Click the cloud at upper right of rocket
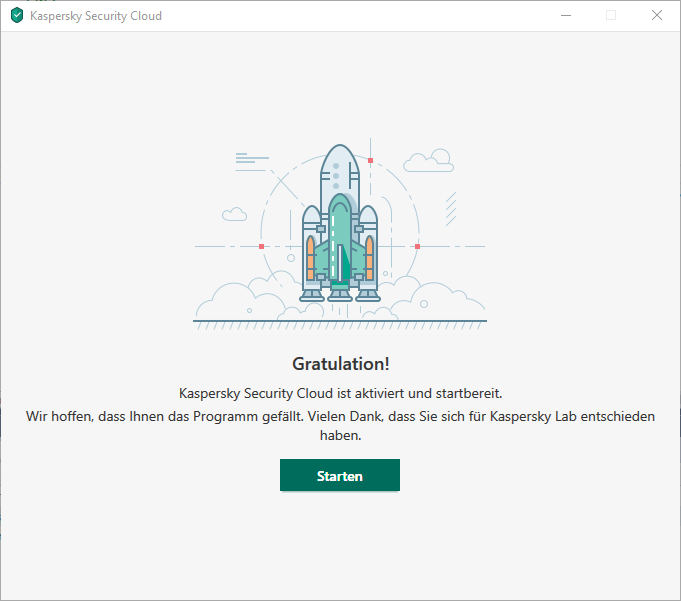Viewport: 681px width, 601px height. tap(429, 160)
